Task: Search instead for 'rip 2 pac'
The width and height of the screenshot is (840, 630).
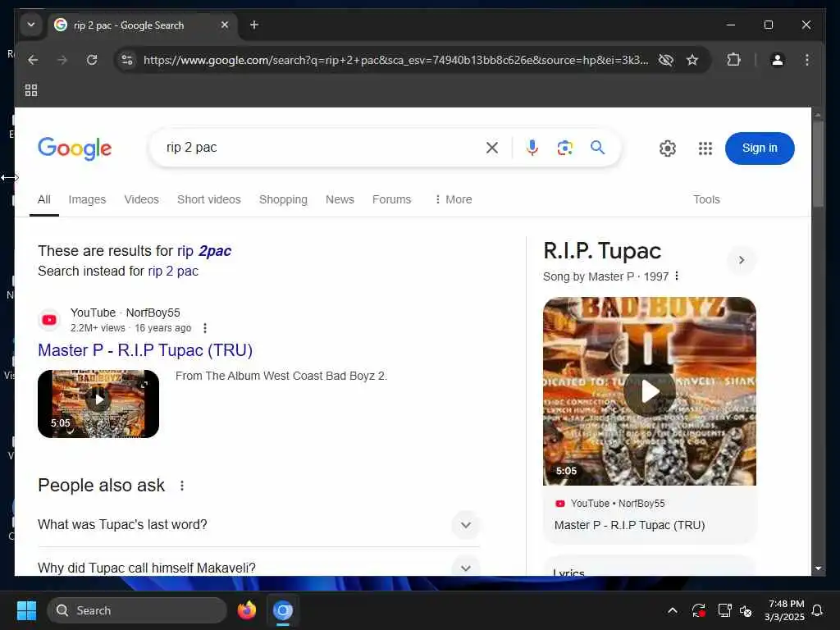Action: 173,271
